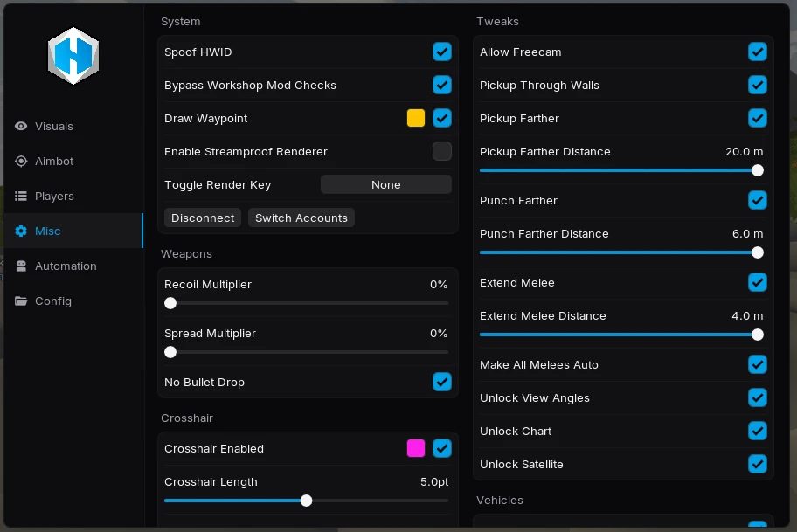Click the 6.0 m distance value

748,234
